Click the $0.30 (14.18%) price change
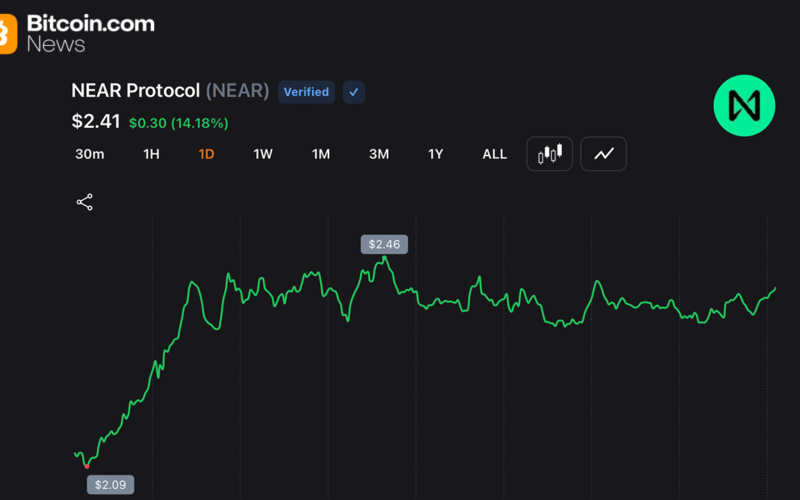This screenshot has width=800, height=500. [x=179, y=123]
